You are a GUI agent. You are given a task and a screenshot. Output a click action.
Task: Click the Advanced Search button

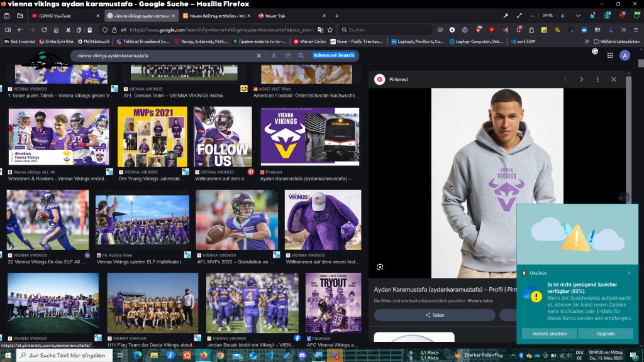(x=333, y=55)
